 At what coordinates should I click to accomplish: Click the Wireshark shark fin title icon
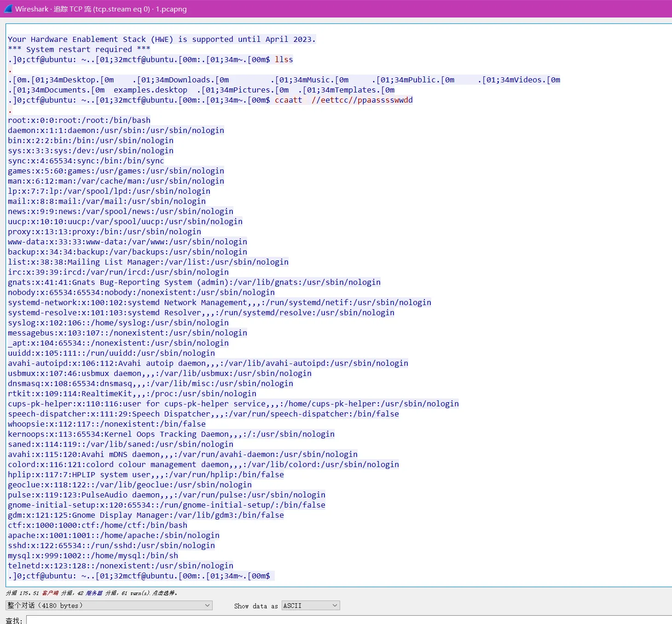click(x=8, y=9)
